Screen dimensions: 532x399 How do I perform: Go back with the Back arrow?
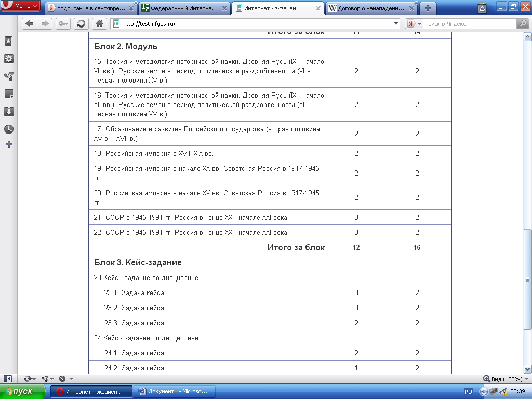click(x=30, y=24)
